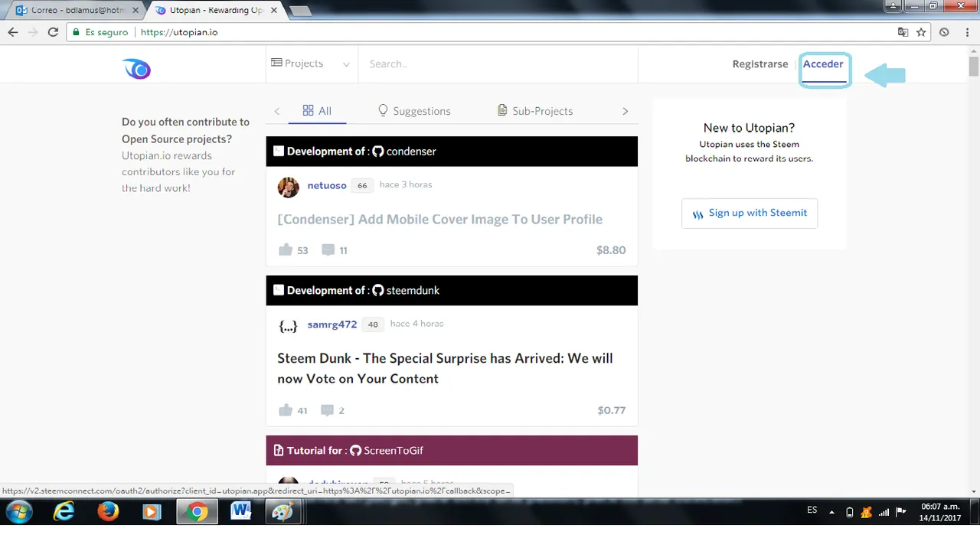980x551 pixels.
Task: Open the Projects dropdown
Action: click(x=310, y=64)
